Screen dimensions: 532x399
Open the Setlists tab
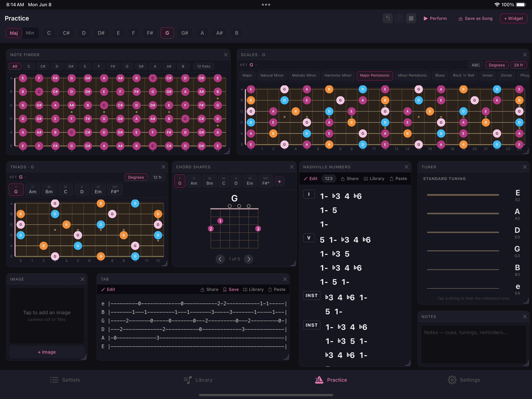click(65, 380)
